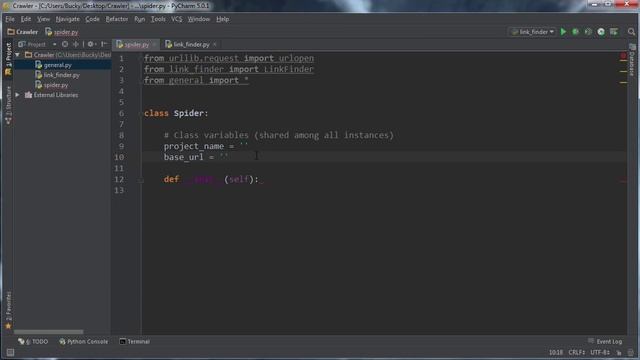Open the link_finder run configuration dropdown
The width and height of the screenshot is (640, 360).
click(533, 32)
